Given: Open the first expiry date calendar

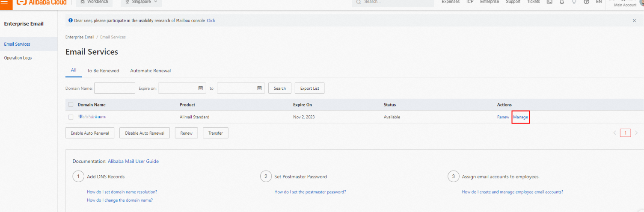Looking at the screenshot, I should pyautogui.click(x=200, y=88).
